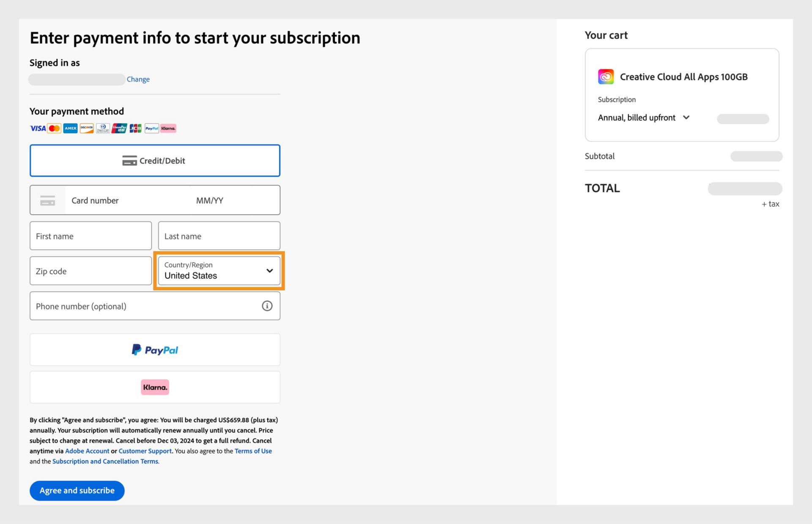Click the Mastercard logo icon
This screenshot has width=812, height=524.
pyautogui.click(x=54, y=128)
